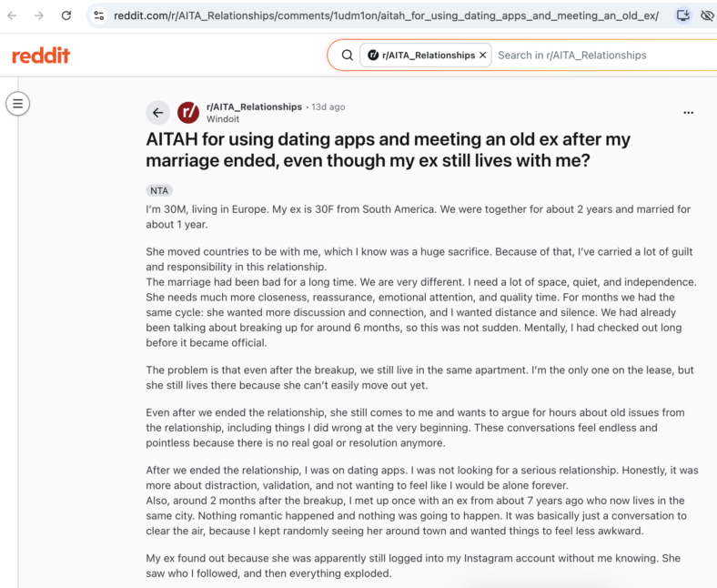Image resolution: width=717 pixels, height=588 pixels.
Task: Open the post overflow three-dot menu
Action: pyautogui.click(x=688, y=113)
